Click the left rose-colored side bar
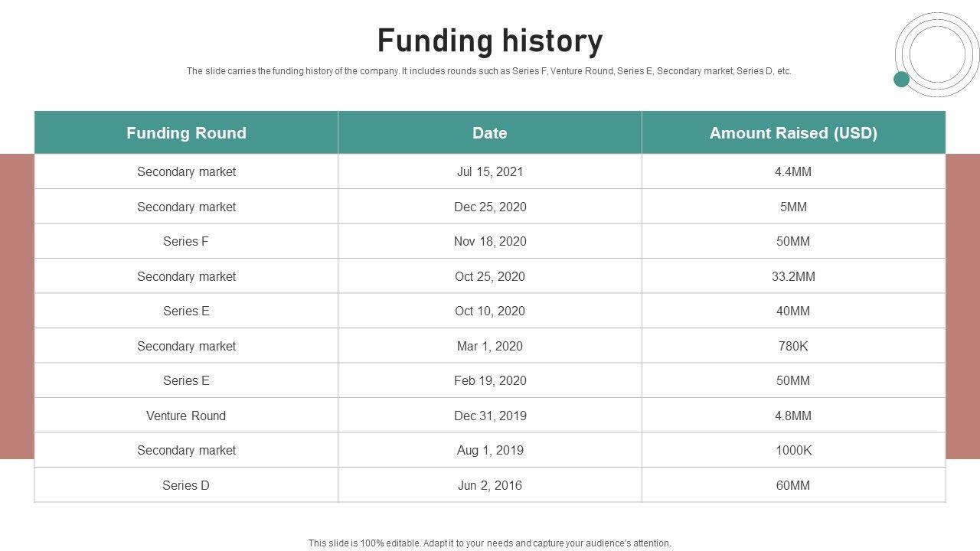The height and width of the screenshot is (551, 980). click(x=17, y=306)
